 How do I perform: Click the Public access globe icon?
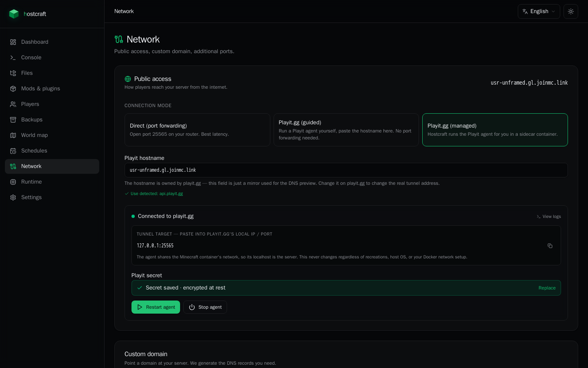tap(128, 79)
